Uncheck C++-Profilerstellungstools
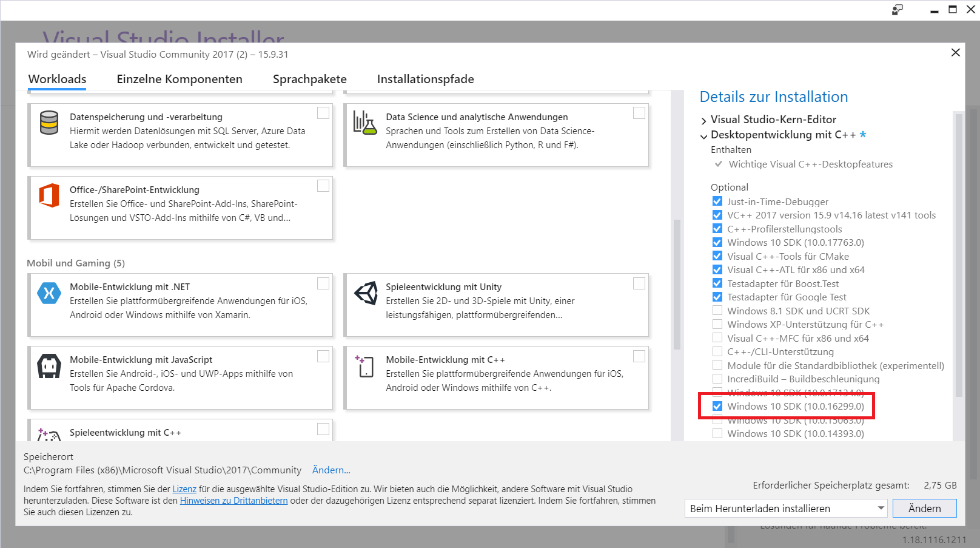 (717, 229)
